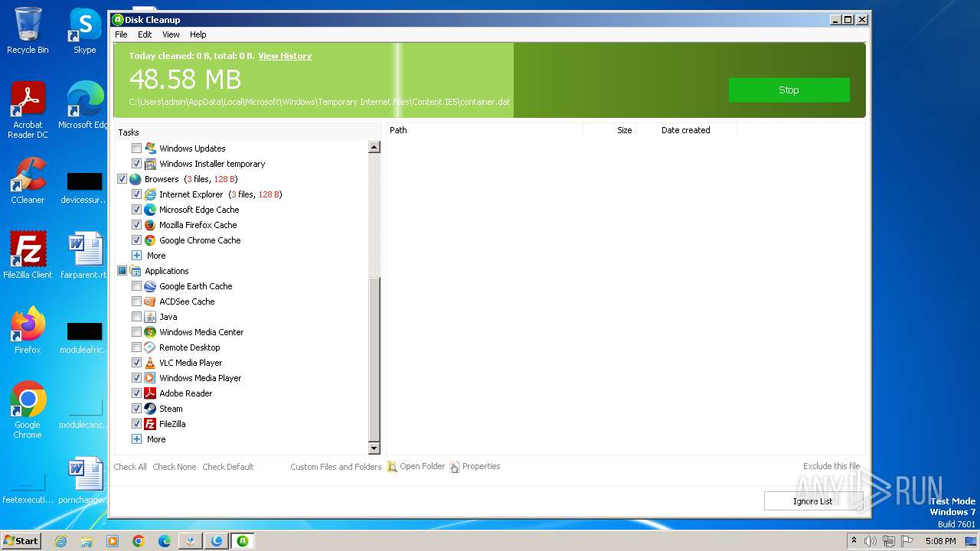The width and height of the screenshot is (980, 551).
Task: Open the Edit menu
Action: (145, 34)
